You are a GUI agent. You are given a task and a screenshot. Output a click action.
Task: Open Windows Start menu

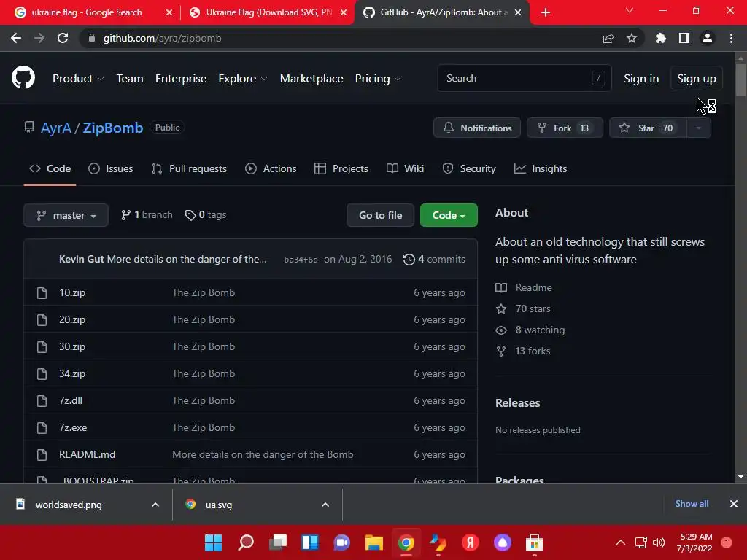click(214, 542)
